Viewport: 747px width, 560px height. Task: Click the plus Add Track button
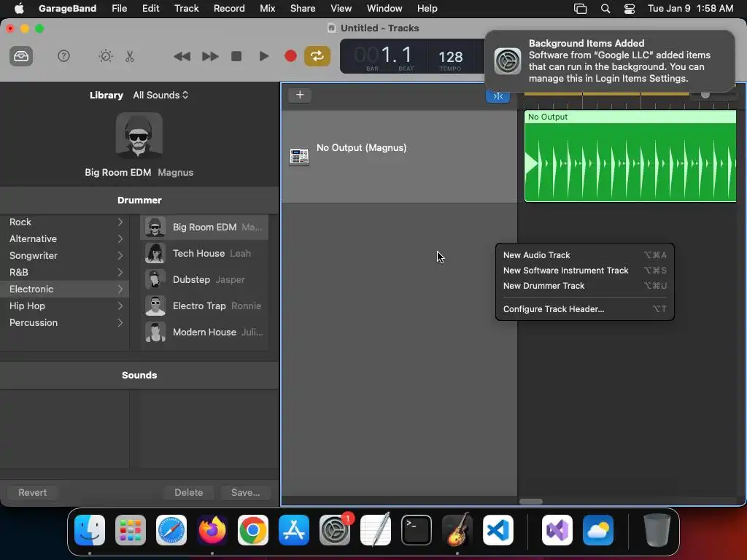pyautogui.click(x=300, y=95)
